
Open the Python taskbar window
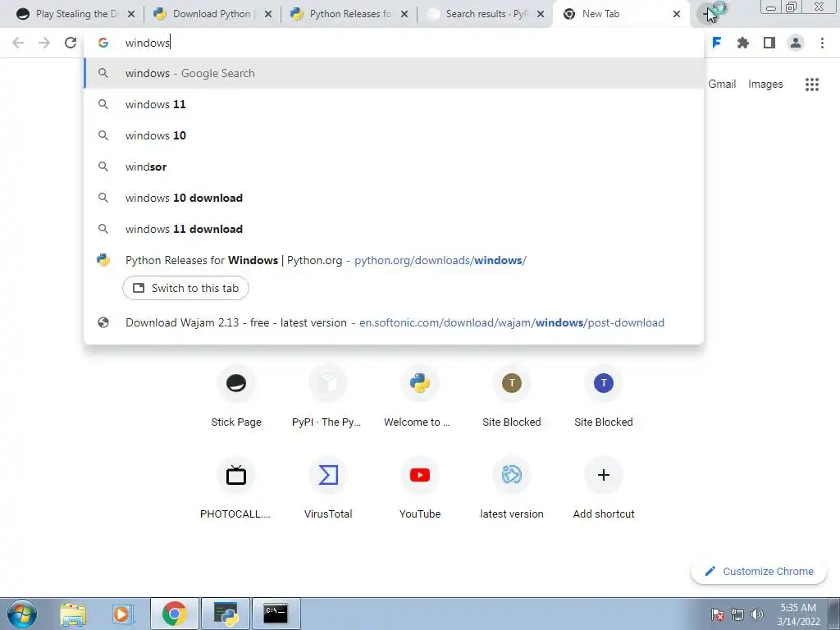[226, 614]
